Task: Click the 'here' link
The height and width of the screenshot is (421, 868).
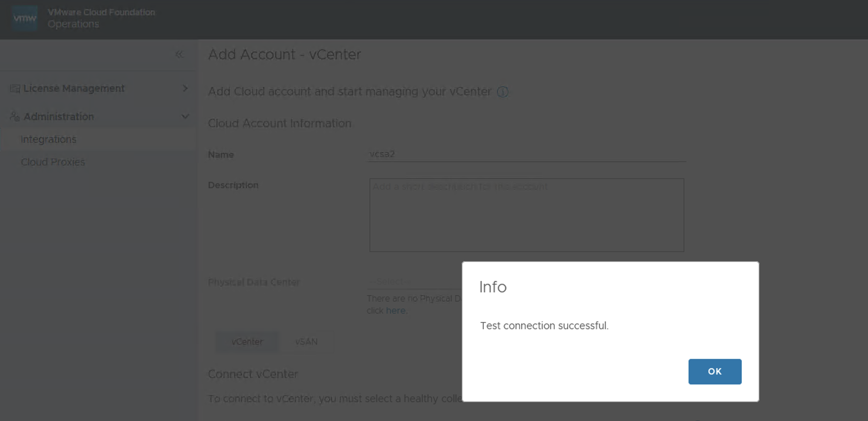Action: point(395,310)
